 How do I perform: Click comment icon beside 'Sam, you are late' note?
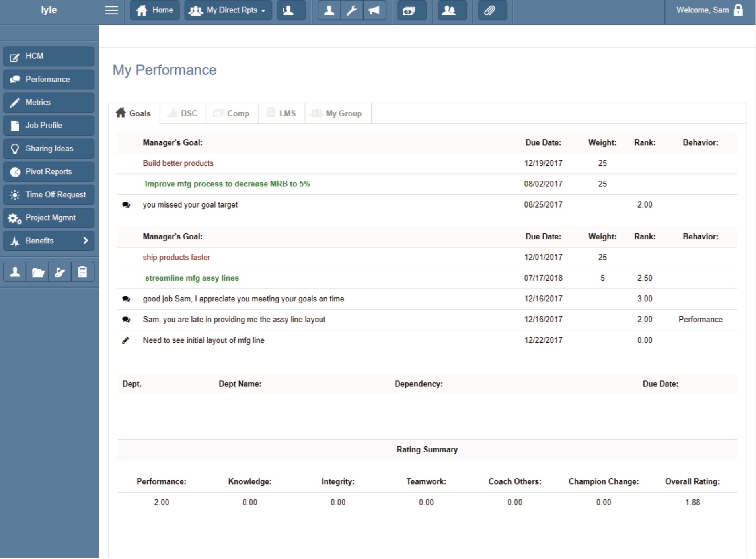pos(126,320)
